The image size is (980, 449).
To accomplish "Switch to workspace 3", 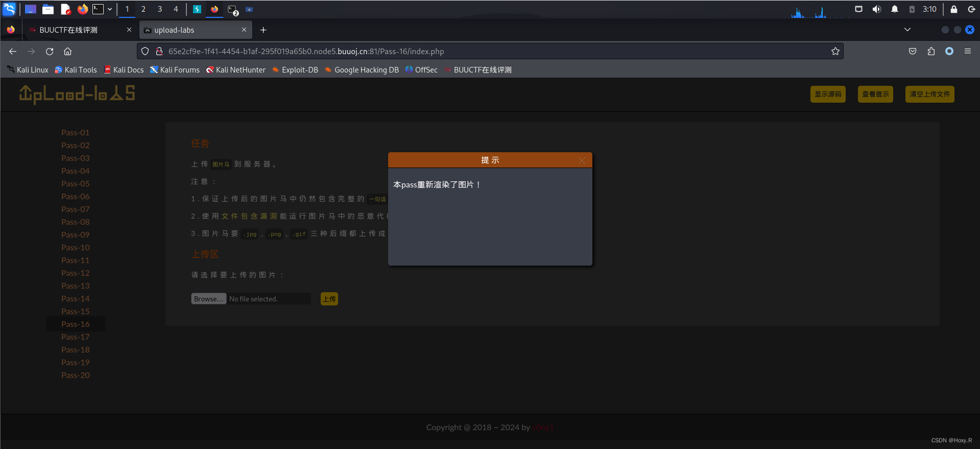I will point(160,9).
